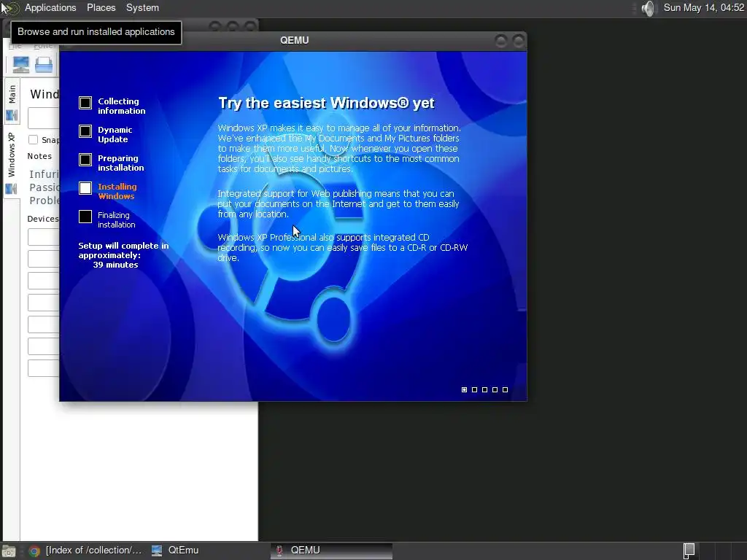Click the show desktop icon in the bottom panel

coord(9,551)
